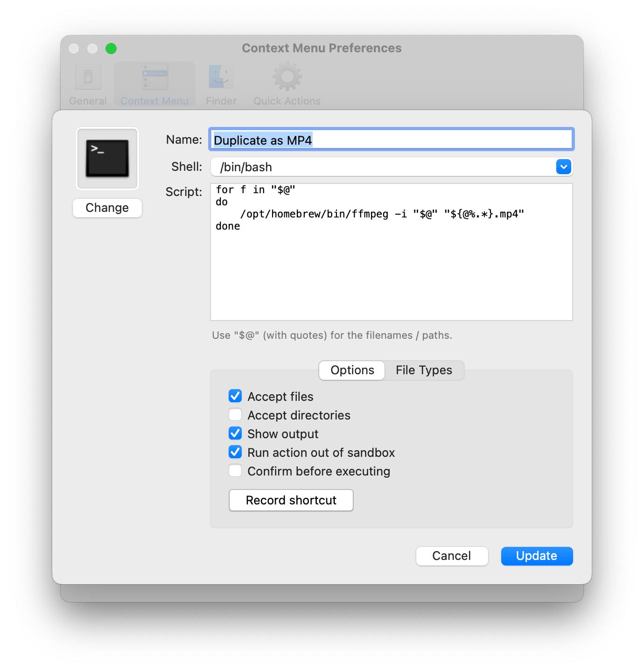Enable the Accept directories checkbox
This screenshot has width=644, height=671.
point(235,415)
